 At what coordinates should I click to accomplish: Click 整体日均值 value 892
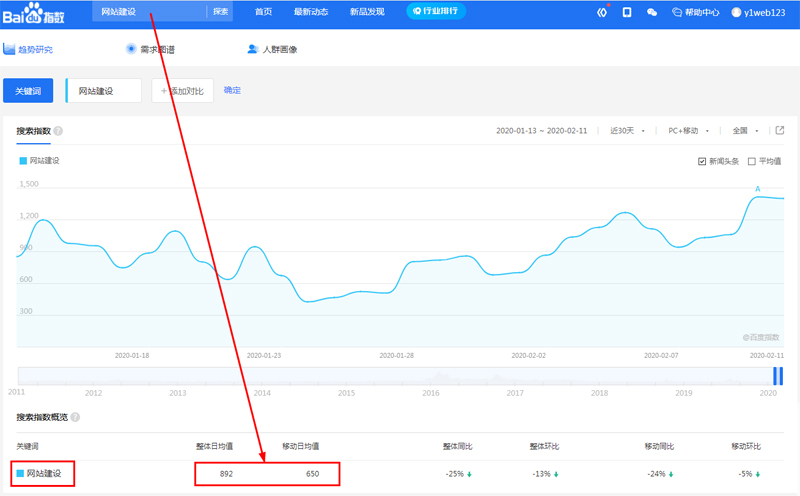226,474
